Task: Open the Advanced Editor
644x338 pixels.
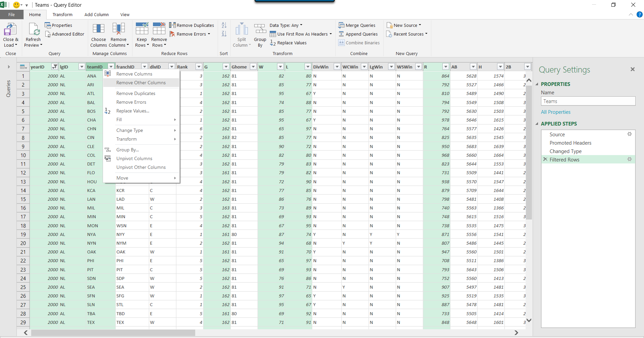Action: click(65, 34)
